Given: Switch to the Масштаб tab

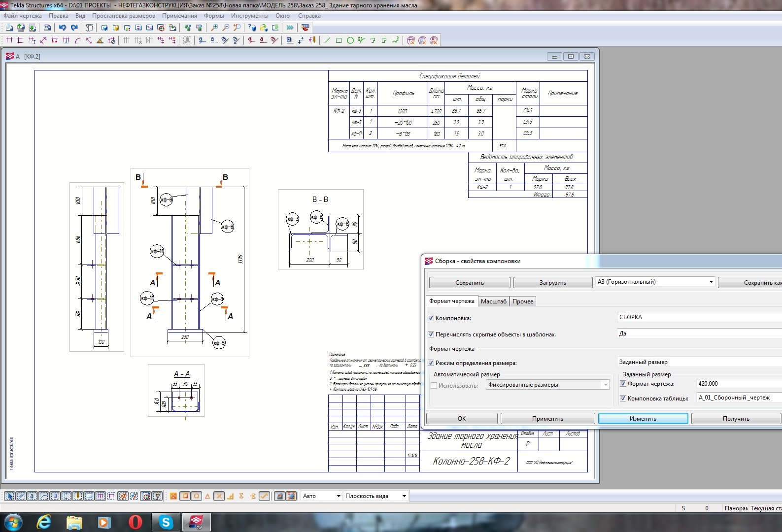Looking at the screenshot, I should (x=493, y=301).
